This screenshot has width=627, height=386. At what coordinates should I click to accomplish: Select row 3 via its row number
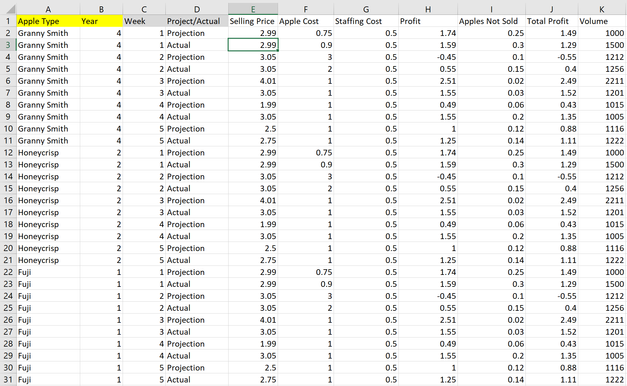[x=8, y=45]
